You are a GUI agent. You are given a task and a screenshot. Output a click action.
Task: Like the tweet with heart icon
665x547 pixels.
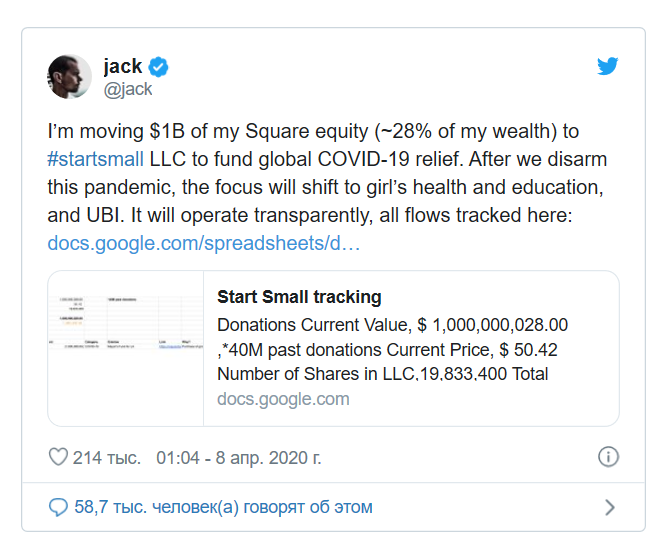[x=58, y=457]
